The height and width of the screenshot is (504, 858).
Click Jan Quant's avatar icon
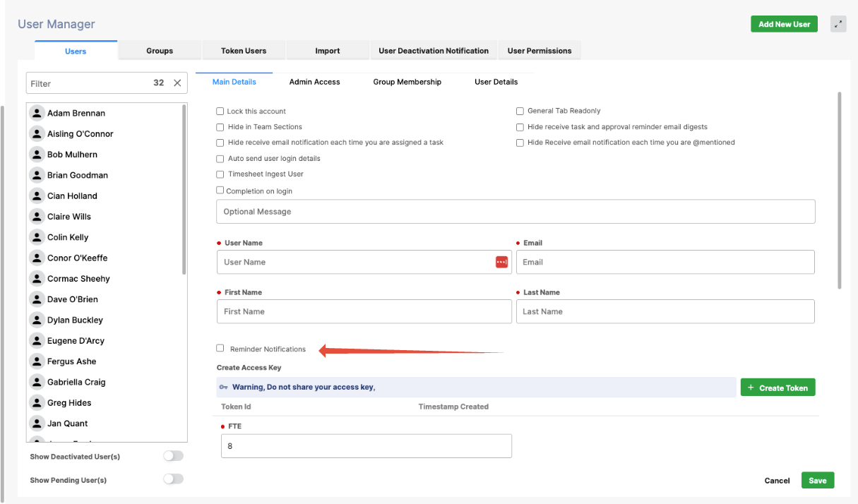click(37, 424)
